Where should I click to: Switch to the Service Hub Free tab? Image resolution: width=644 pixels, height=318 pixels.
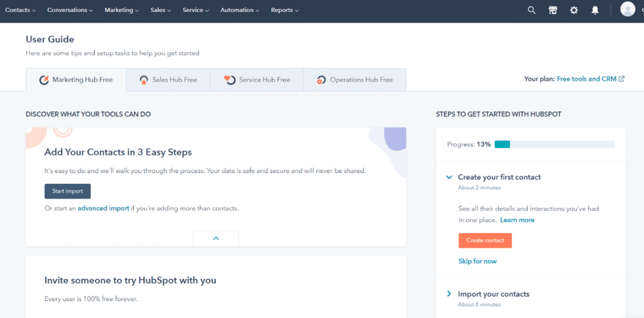pyautogui.click(x=257, y=80)
